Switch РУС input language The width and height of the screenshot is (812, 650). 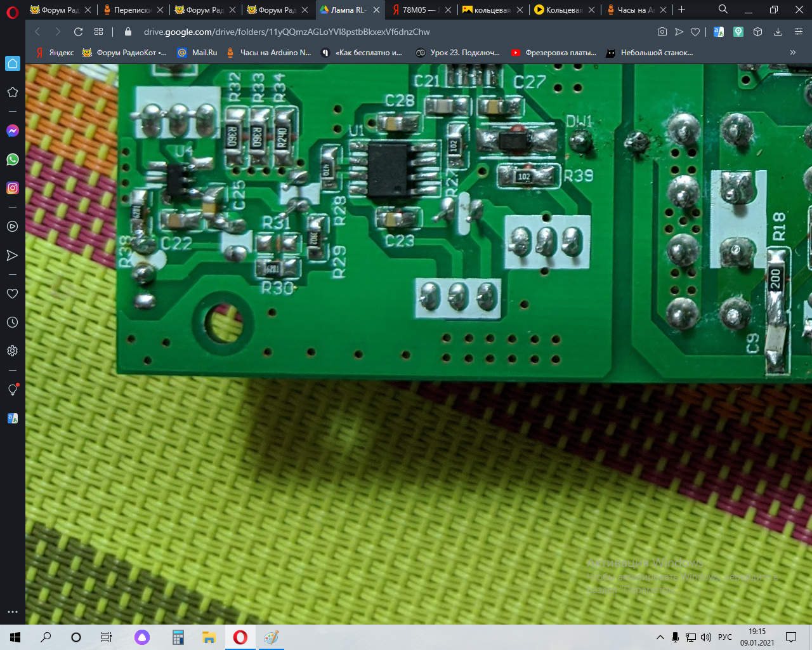pyautogui.click(x=725, y=637)
